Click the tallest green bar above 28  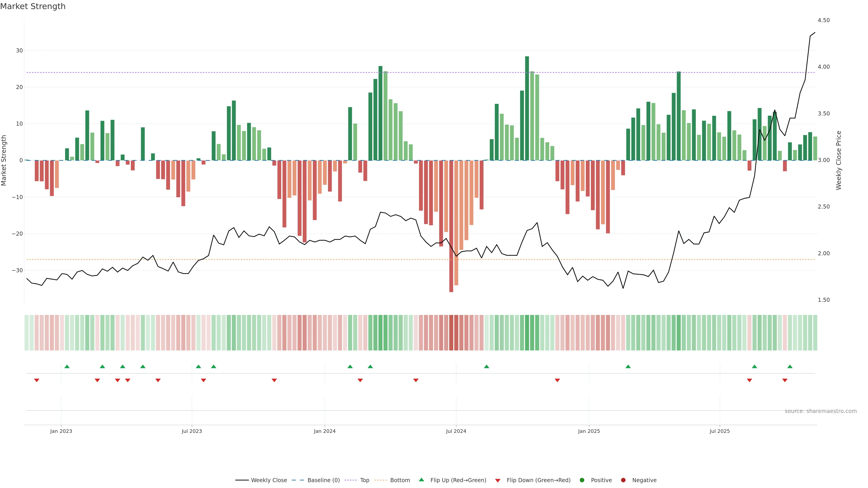click(527, 108)
